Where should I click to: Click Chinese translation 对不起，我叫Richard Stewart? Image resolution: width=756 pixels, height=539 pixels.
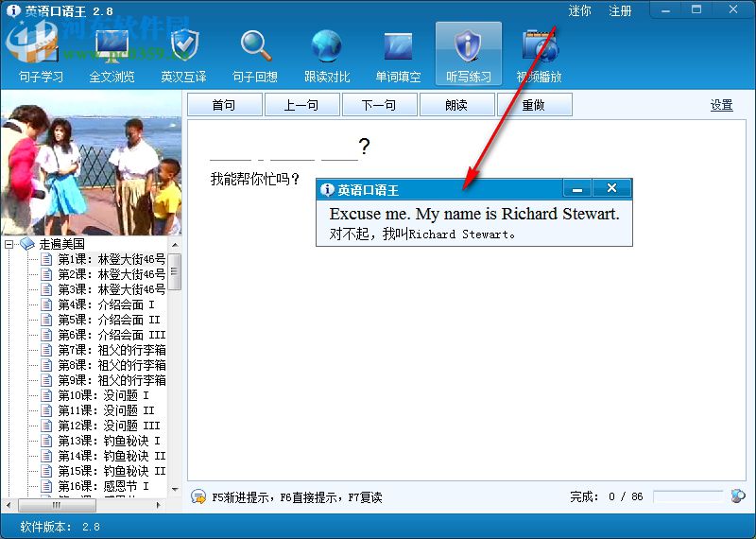tap(421, 234)
